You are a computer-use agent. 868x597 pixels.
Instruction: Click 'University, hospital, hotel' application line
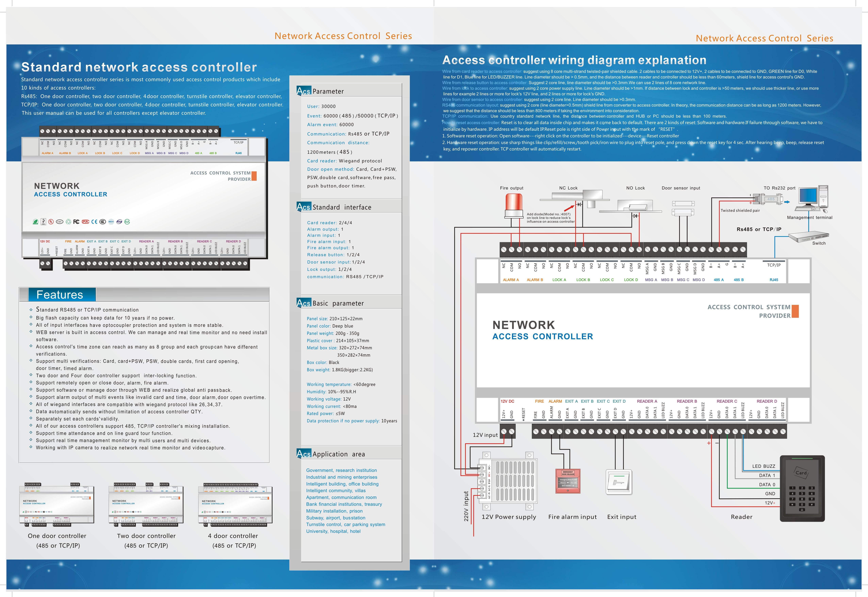click(x=333, y=531)
